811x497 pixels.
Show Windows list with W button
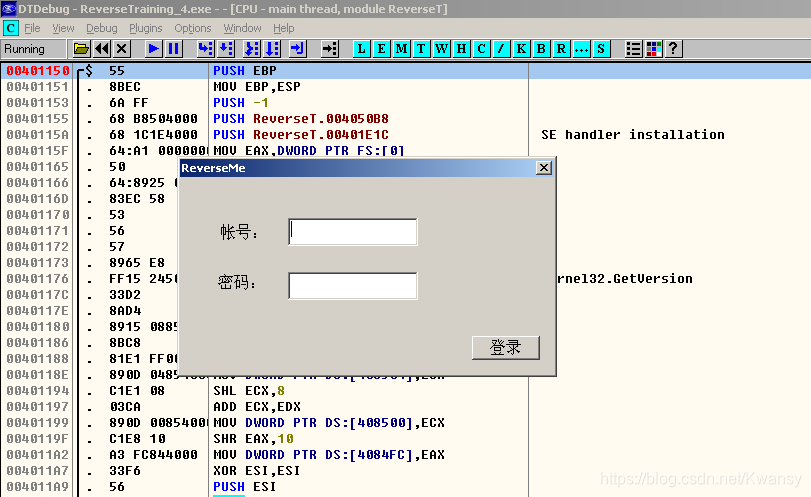(x=441, y=49)
